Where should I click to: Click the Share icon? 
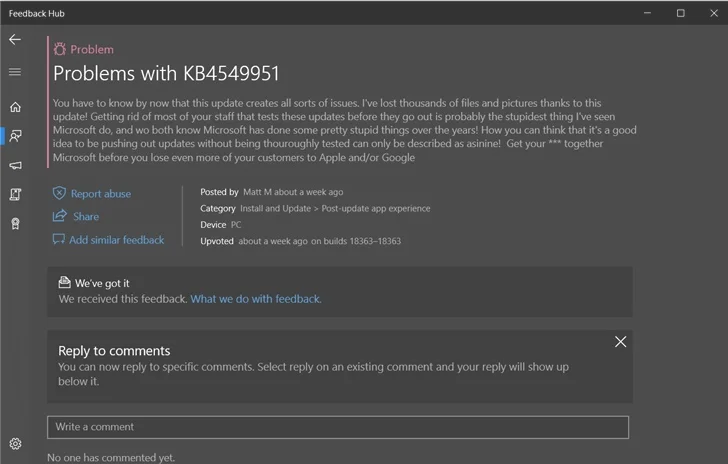(x=60, y=216)
